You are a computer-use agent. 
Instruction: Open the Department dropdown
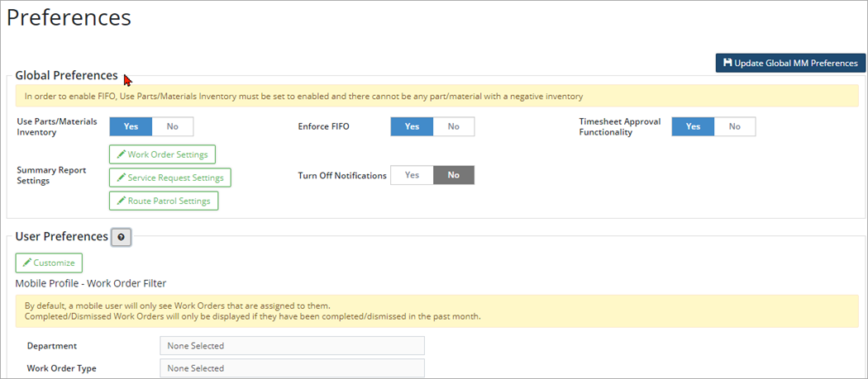click(x=292, y=346)
